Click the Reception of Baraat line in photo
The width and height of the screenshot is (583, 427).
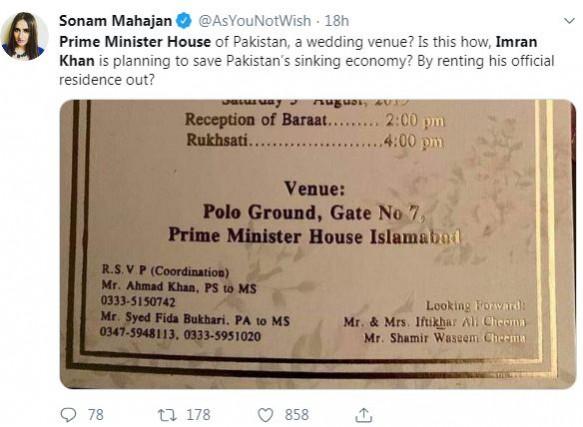(x=315, y=120)
